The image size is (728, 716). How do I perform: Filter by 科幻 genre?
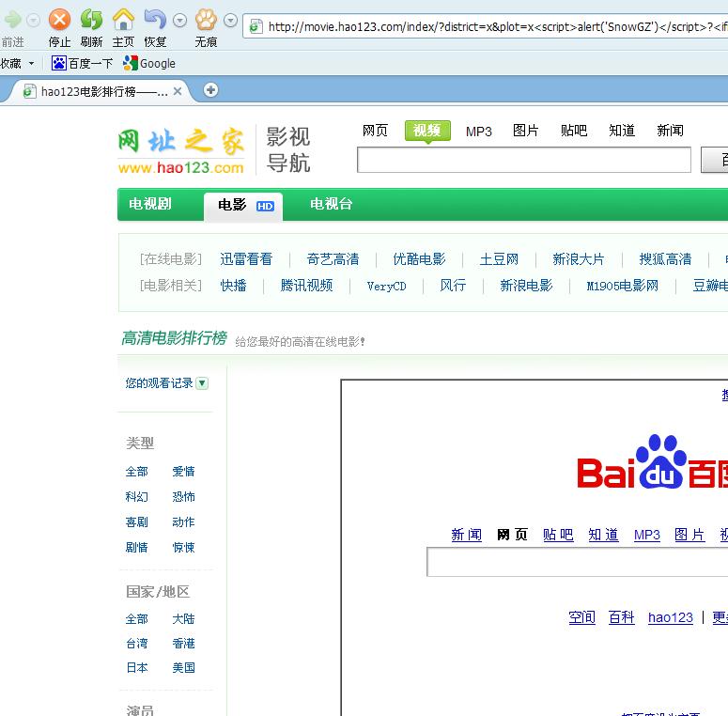click(x=136, y=496)
